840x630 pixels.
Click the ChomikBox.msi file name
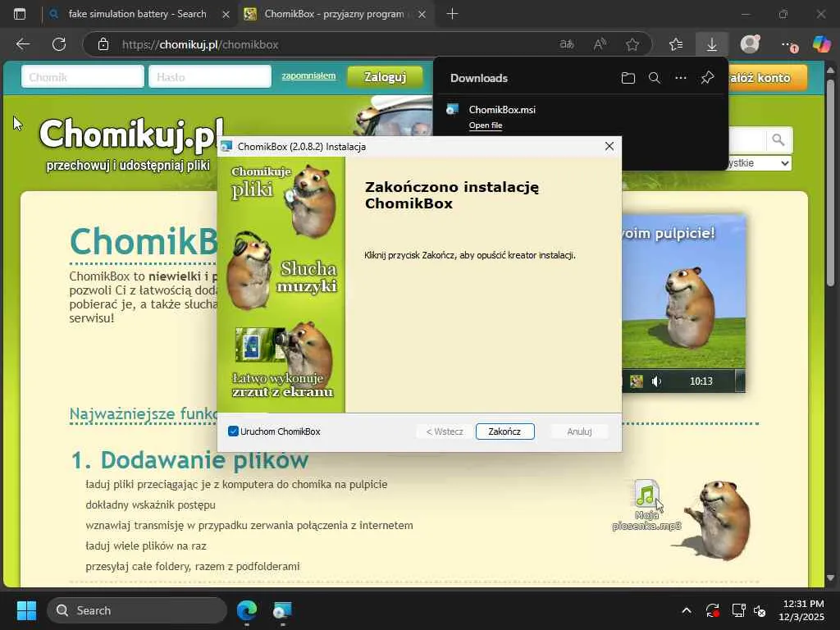click(502, 109)
